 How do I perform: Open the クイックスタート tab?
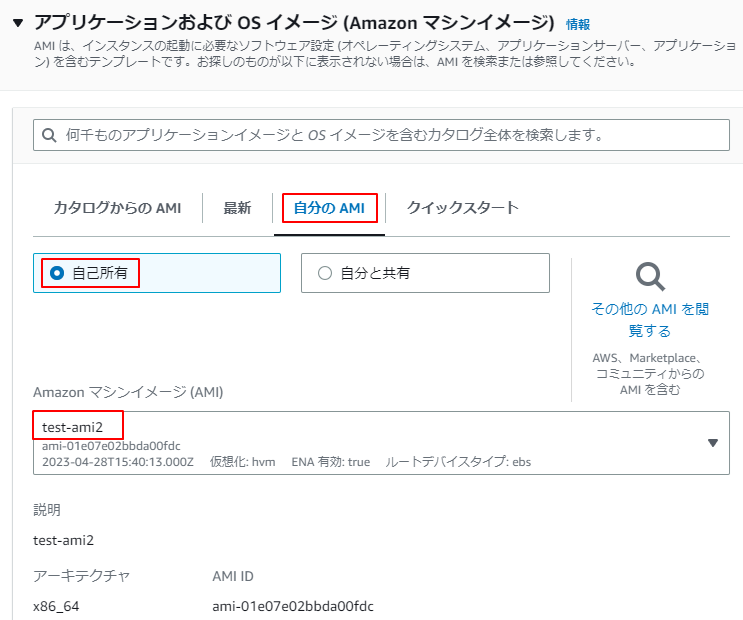[462, 208]
